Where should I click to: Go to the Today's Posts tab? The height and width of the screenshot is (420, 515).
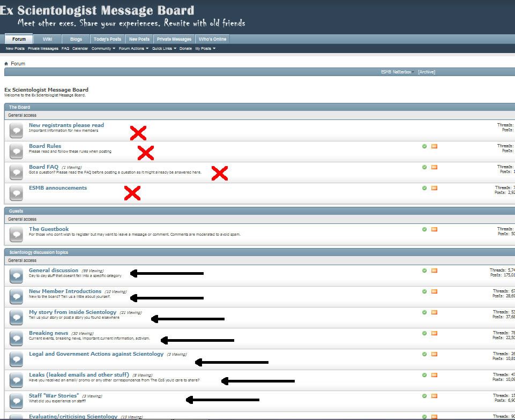pos(107,39)
